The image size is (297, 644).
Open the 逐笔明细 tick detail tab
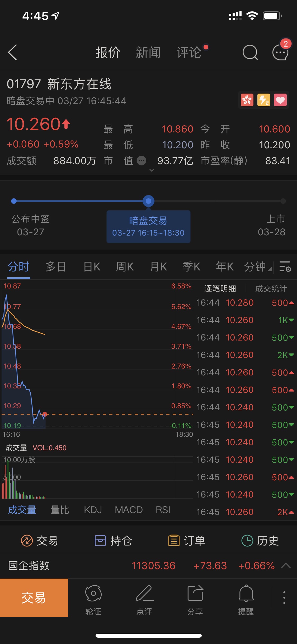[x=220, y=288]
